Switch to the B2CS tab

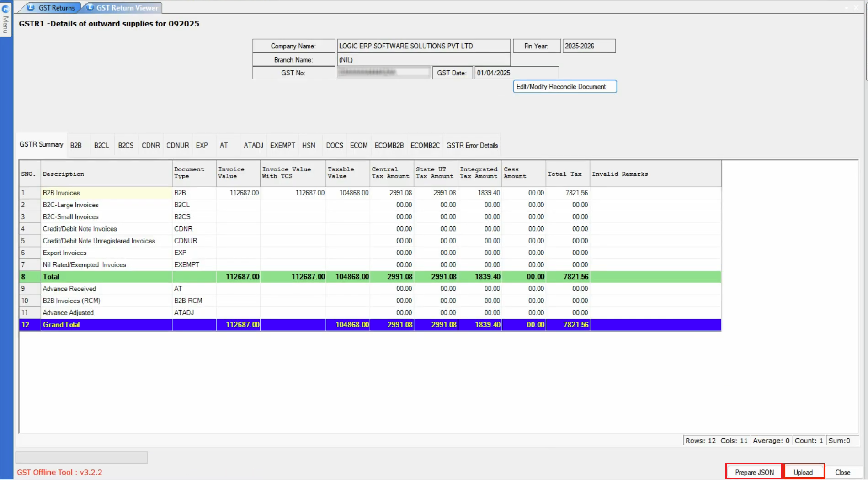(x=126, y=145)
